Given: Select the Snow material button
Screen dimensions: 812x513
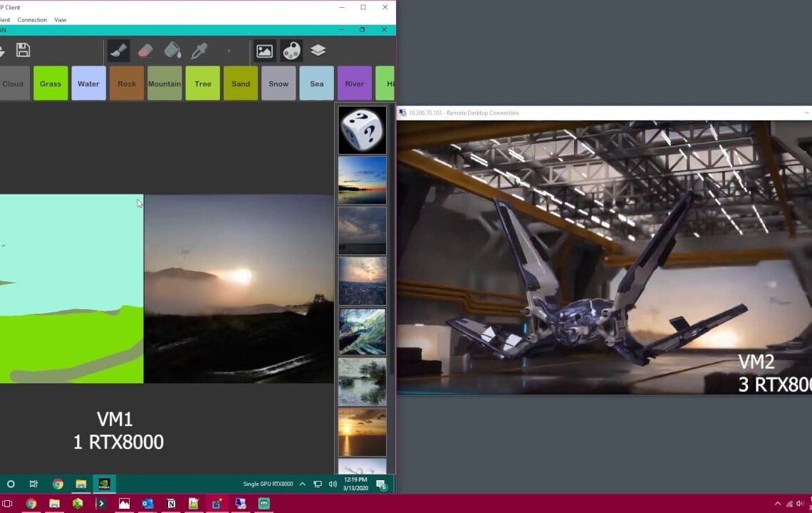Looking at the screenshot, I should tap(279, 83).
